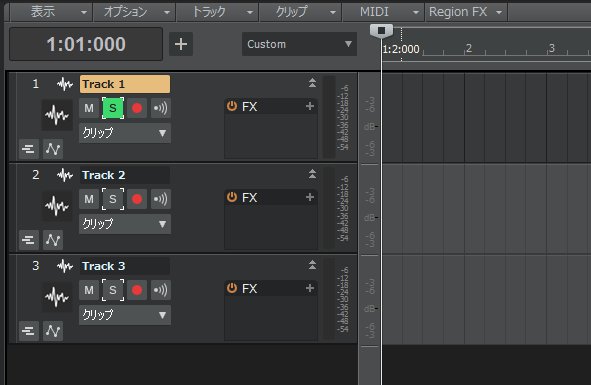Arm Track 1 for recording
The width and height of the screenshot is (591, 385).
pos(137,108)
